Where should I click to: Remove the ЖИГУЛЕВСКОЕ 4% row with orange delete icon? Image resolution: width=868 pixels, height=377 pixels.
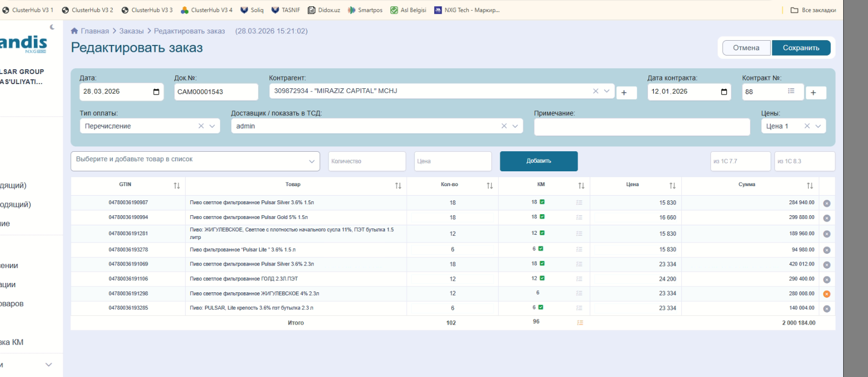click(x=827, y=294)
